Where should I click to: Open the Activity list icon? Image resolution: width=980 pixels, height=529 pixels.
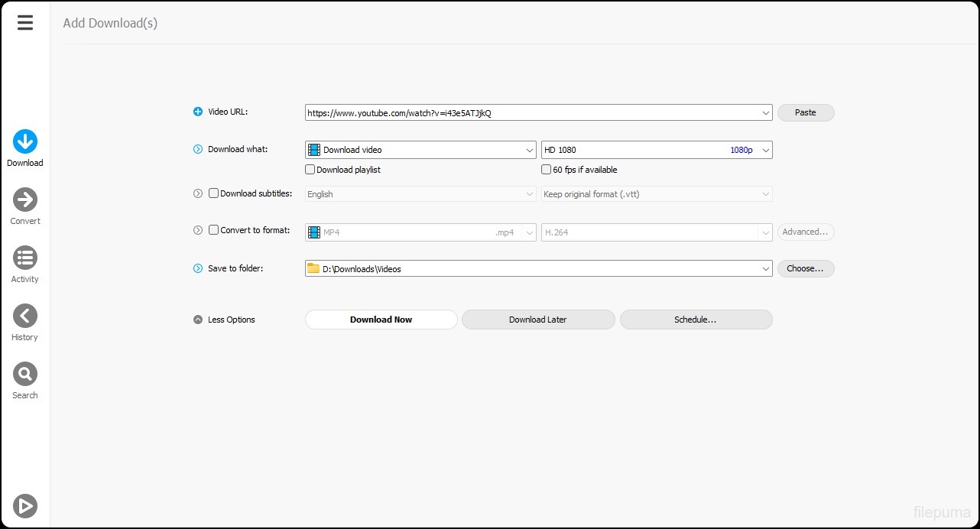pyautogui.click(x=25, y=258)
